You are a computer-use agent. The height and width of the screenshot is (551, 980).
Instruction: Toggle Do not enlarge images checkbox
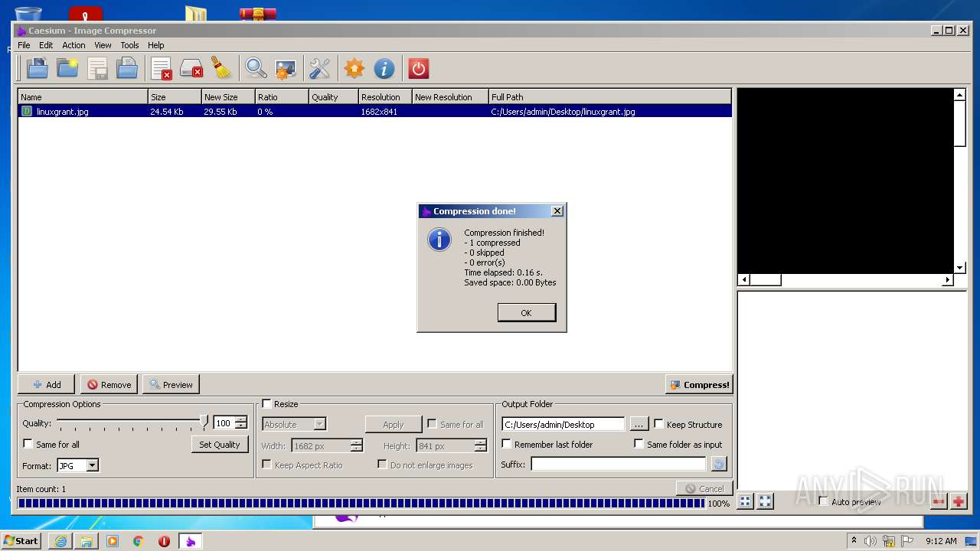(382, 465)
